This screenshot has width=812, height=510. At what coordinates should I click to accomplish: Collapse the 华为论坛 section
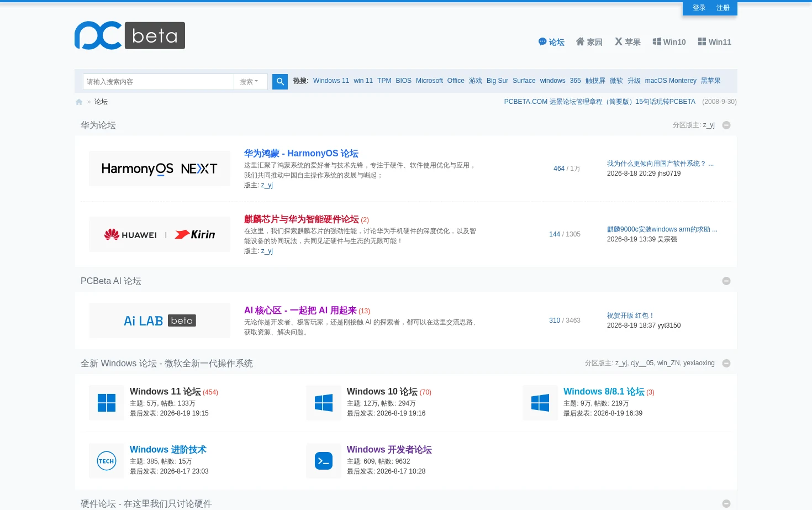pyautogui.click(x=726, y=125)
